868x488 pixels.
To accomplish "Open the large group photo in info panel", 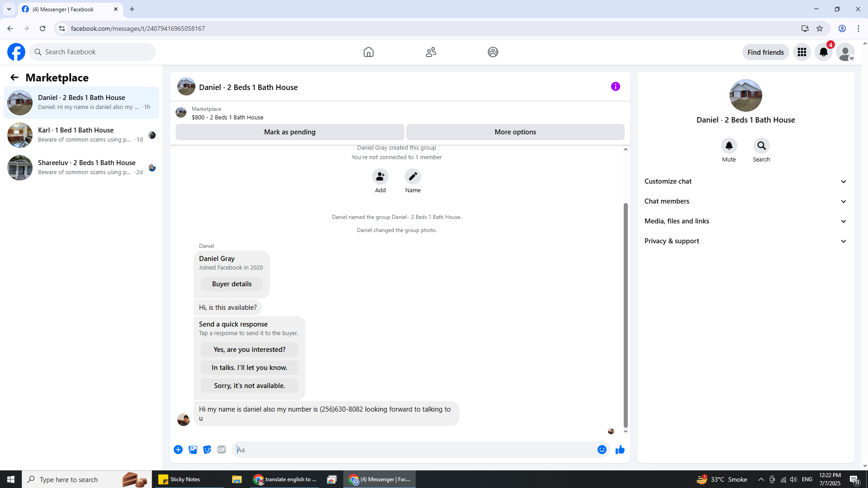I will click(x=745, y=95).
